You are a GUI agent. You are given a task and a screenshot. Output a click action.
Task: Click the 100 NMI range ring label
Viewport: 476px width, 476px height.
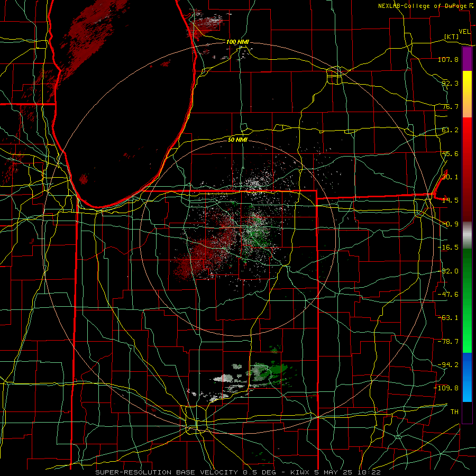coord(237,42)
